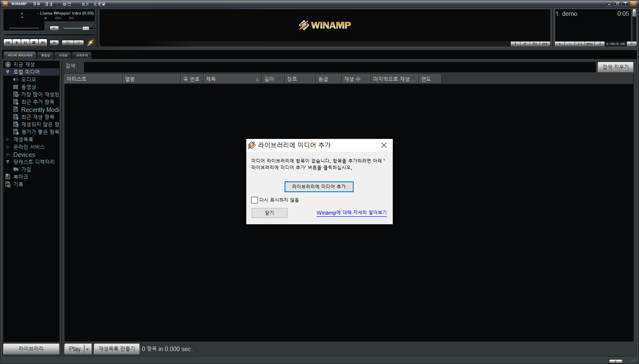This screenshot has width=639, height=364.
Task: Stop playback with the stop button
Action: 34,42
